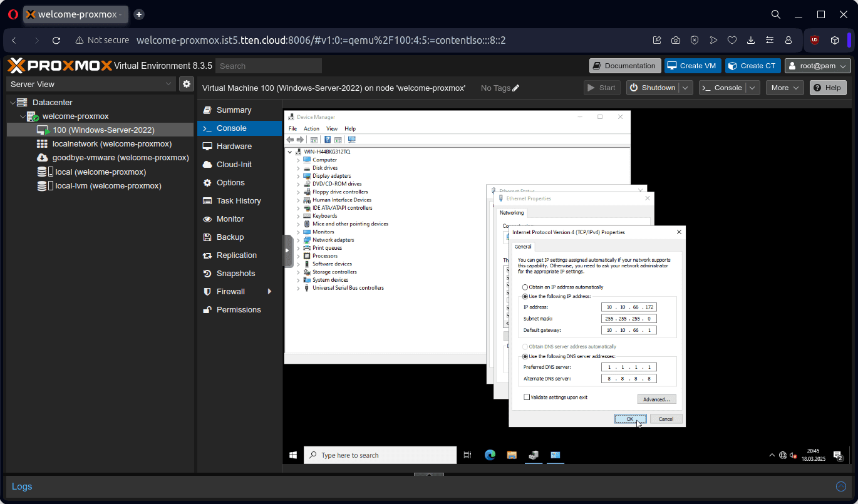The width and height of the screenshot is (858, 504).
Task: Reload the page in browser
Action: [x=56, y=40]
